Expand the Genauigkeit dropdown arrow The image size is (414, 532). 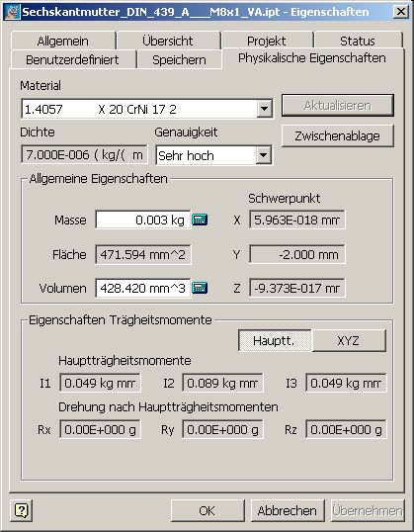tap(264, 155)
